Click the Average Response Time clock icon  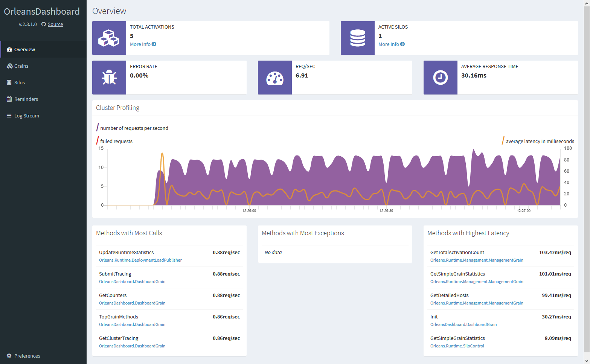coord(440,78)
